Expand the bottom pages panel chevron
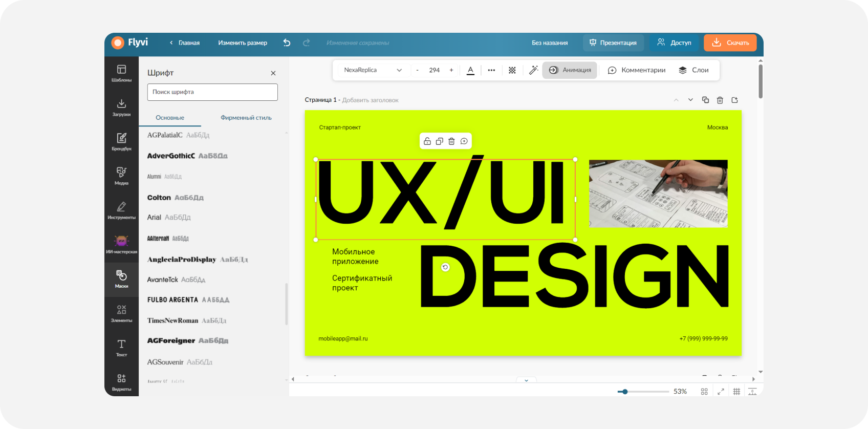 point(526,380)
